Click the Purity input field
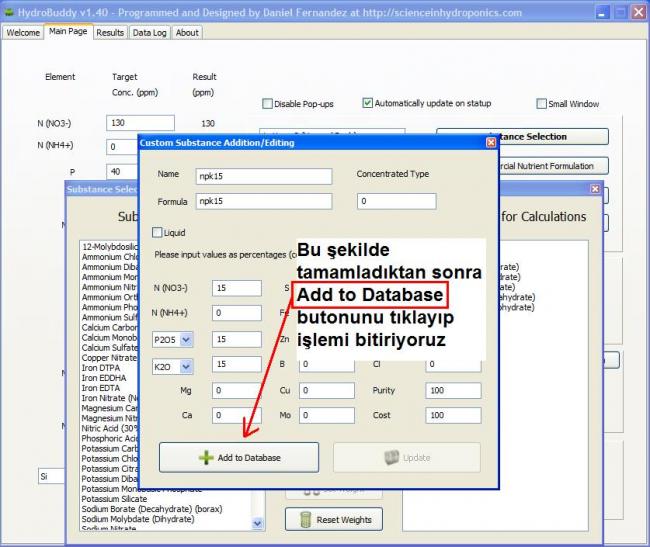This screenshot has width=650, height=547. (453, 390)
